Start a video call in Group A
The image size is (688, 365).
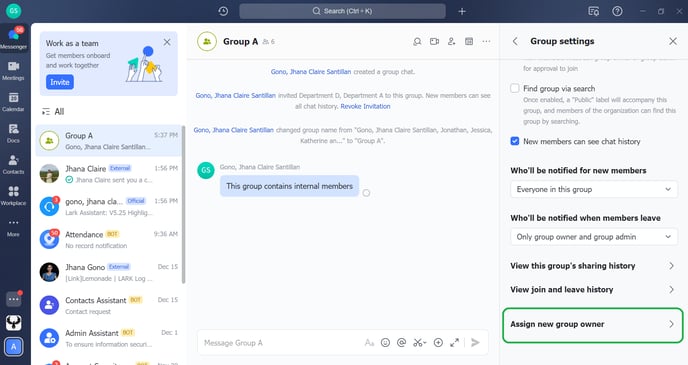pos(434,42)
